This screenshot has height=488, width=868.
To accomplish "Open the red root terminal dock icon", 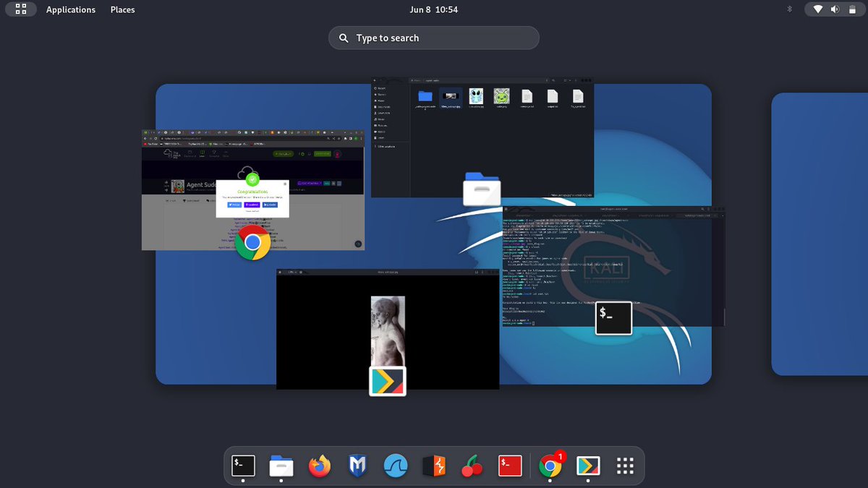I will (511, 466).
